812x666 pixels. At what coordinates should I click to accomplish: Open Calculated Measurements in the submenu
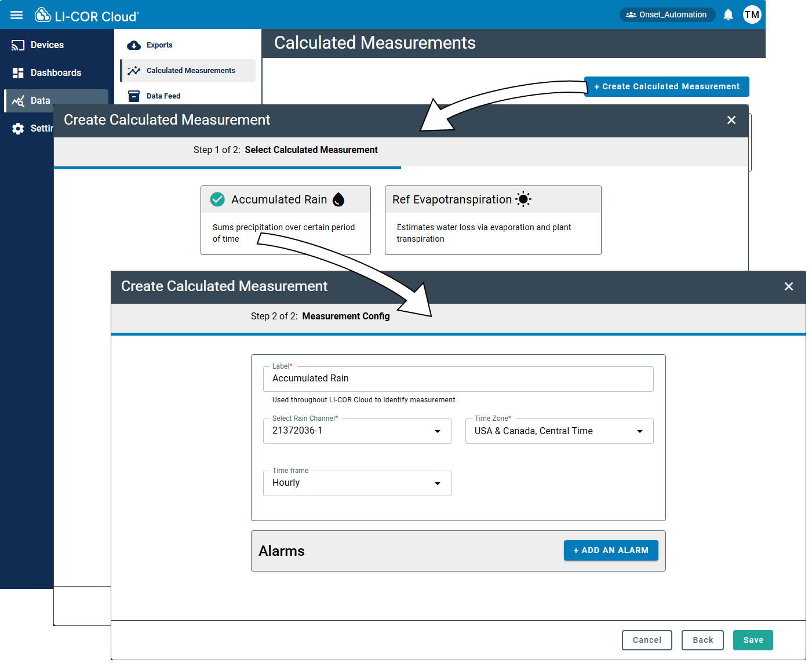190,71
